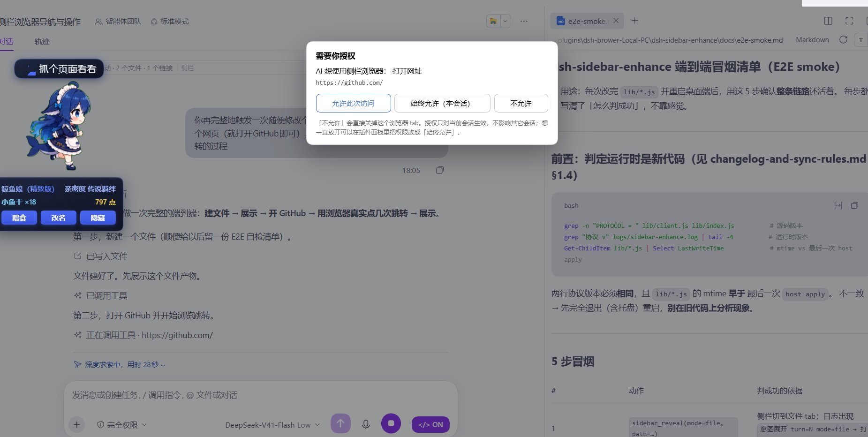Open the folder icon button in header

pos(493,21)
